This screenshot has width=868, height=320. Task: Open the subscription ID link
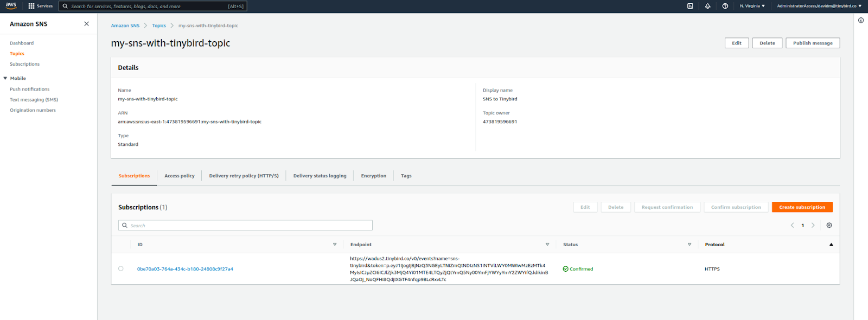click(x=185, y=269)
